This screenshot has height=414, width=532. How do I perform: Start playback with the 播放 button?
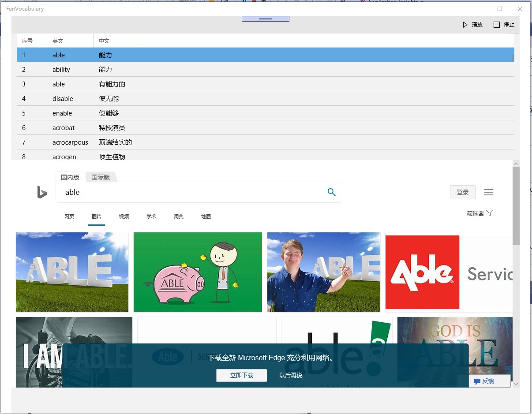pyautogui.click(x=472, y=25)
